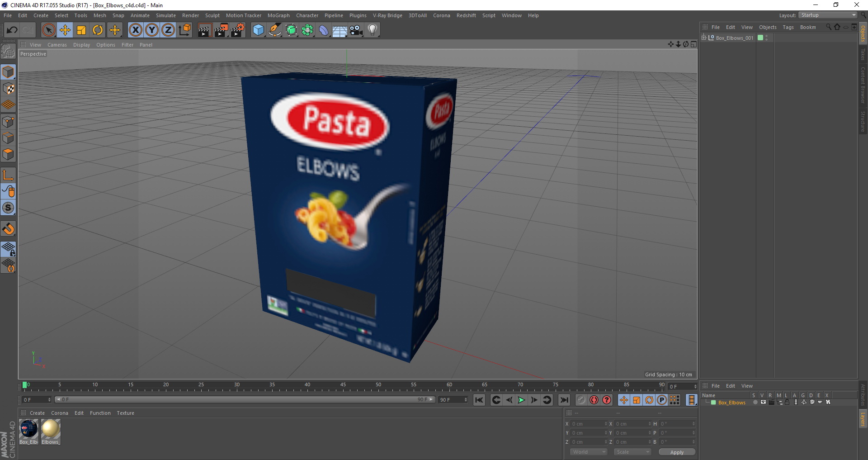Open the File menu in the main menu bar
The image size is (868, 460).
[x=8, y=15]
